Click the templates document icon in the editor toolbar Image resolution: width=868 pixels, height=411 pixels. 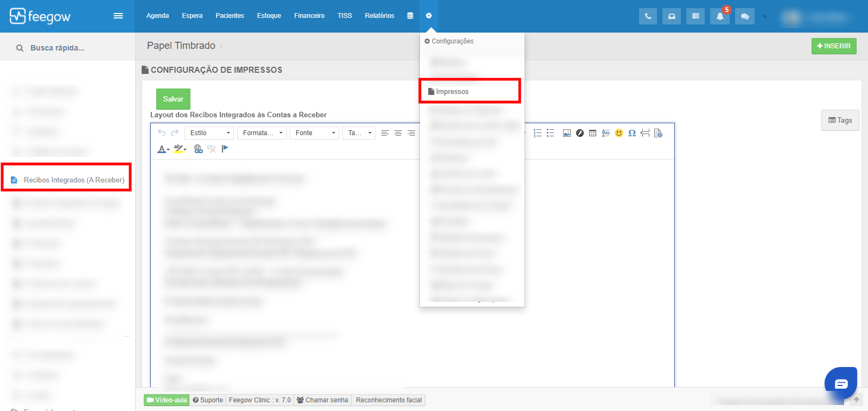(x=658, y=133)
